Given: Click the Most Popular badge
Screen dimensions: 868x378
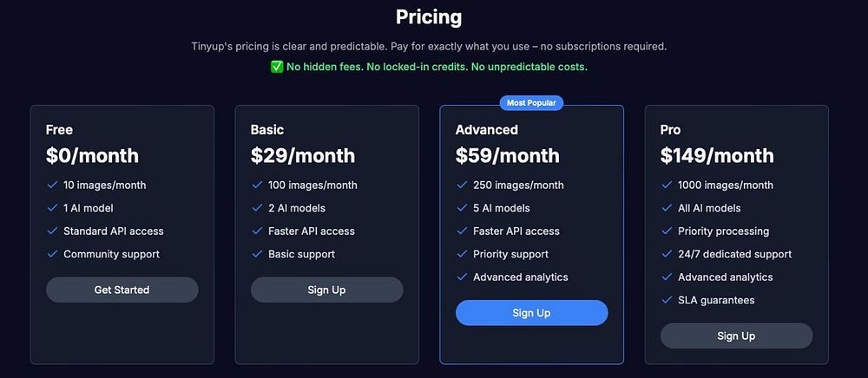Looking at the screenshot, I should (531, 103).
